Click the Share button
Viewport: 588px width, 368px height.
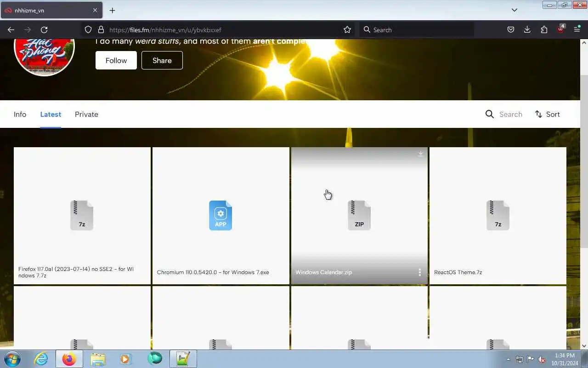click(162, 60)
